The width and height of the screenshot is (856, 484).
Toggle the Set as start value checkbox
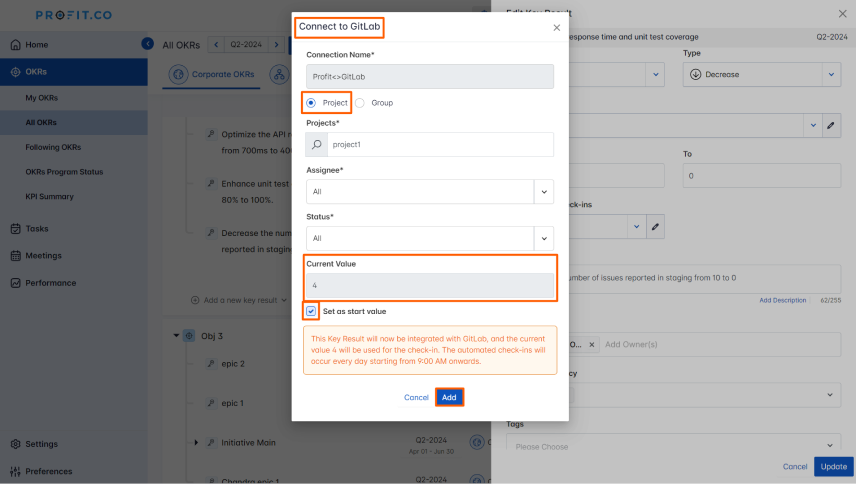(x=311, y=311)
